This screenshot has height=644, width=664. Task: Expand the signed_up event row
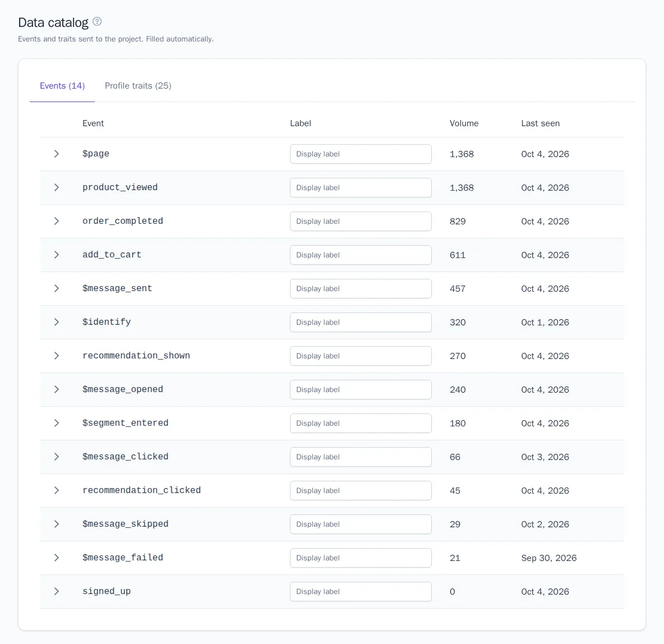(x=56, y=591)
